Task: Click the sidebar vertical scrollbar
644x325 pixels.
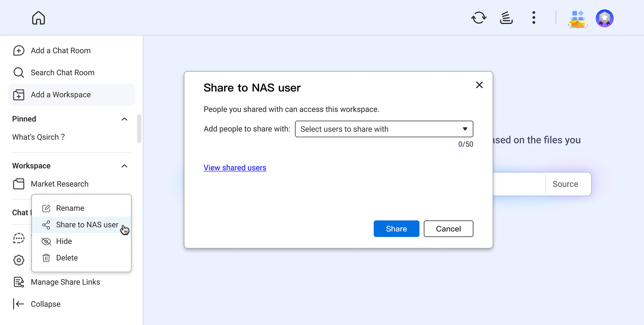Action: tap(139, 129)
